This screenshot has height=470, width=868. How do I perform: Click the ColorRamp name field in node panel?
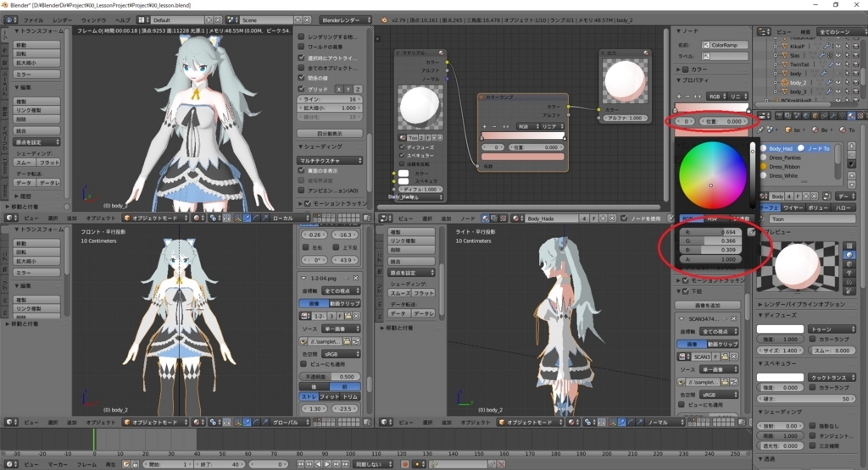(725, 45)
